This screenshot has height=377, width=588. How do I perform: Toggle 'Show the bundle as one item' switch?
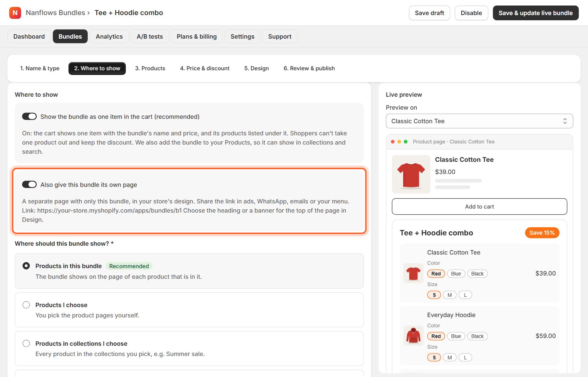tap(29, 117)
